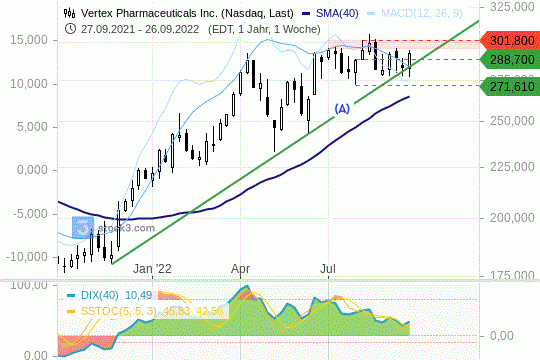
Task: Click the red 301,800 price tag
Action: pyautogui.click(x=510, y=41)
